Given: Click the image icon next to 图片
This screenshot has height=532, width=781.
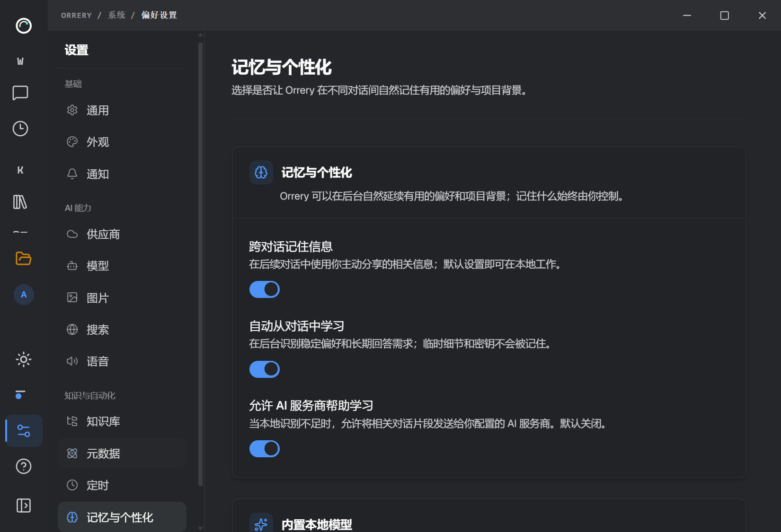Looking at the screenshot, I should [72, 297].
